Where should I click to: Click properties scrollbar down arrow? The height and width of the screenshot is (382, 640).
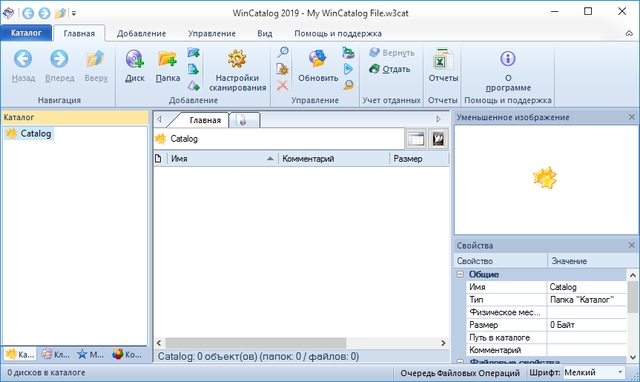pos(633,357)
